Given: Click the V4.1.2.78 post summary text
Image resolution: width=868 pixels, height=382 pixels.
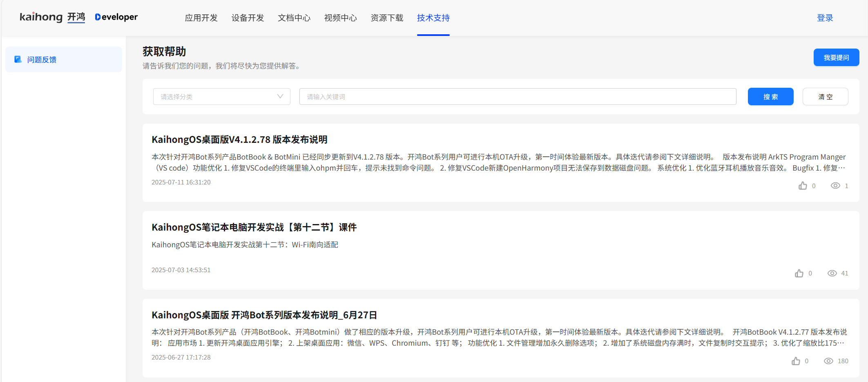Looking at the screenshot, I should coord(499,162).
